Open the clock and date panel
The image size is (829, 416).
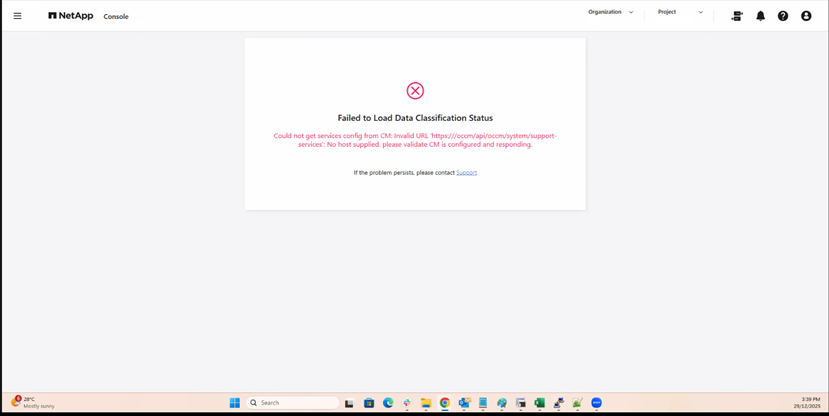click(x=810, y=402)
